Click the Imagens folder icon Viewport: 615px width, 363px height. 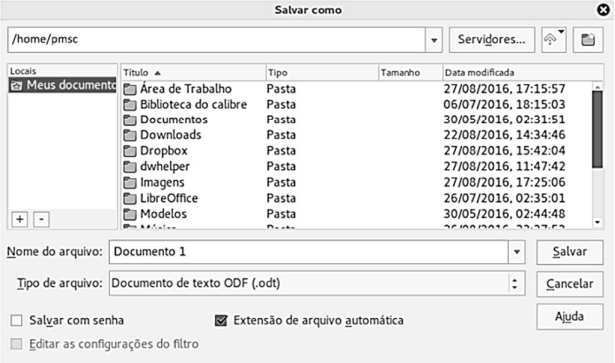coord(130,183)
